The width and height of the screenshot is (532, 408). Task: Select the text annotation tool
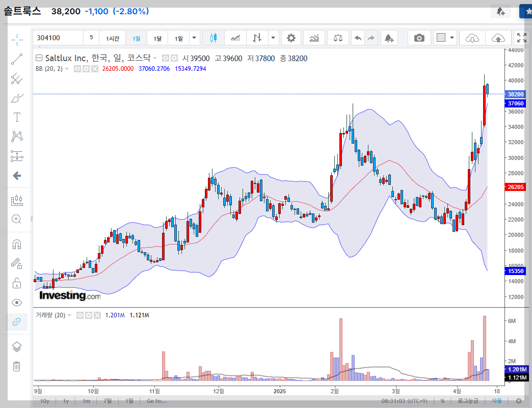click(x=17, y=117)
